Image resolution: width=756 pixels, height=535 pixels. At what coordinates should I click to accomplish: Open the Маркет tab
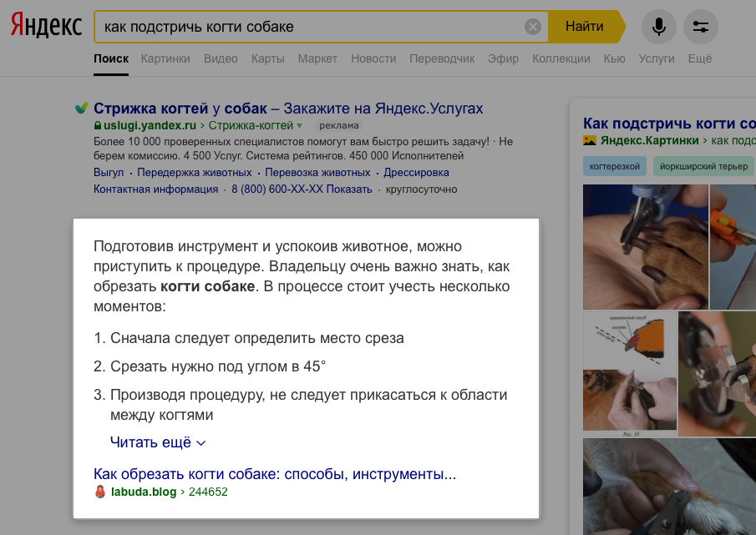(x=317, y=58)
